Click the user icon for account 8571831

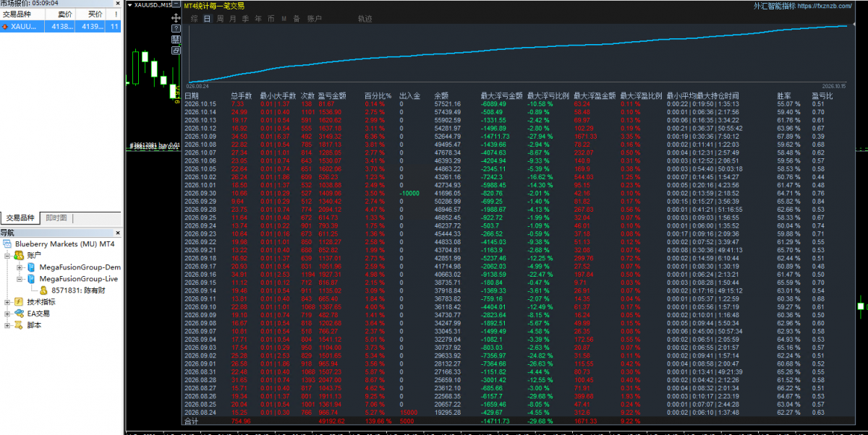click(43, 290)
